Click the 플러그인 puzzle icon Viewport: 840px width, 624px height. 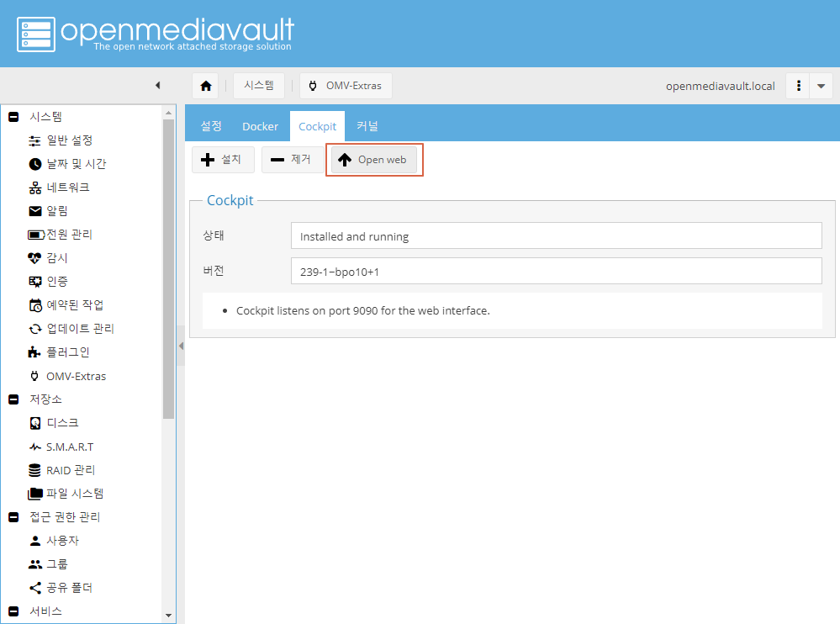coord(34,352)
